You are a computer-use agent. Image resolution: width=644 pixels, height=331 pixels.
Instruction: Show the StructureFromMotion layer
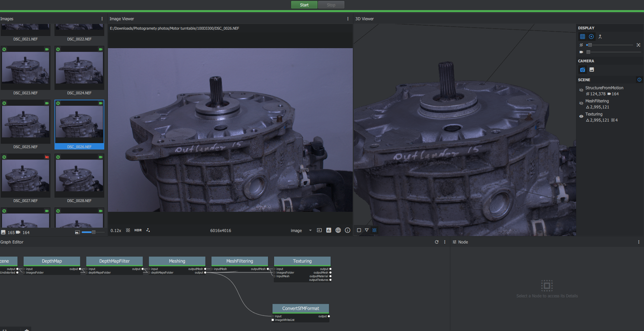[x=581, y=90]
